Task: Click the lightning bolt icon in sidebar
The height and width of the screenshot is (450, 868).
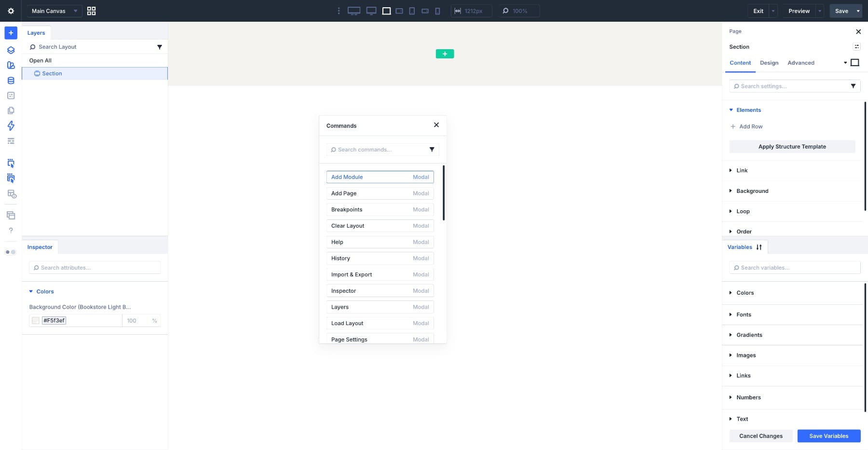Action: point(11,126)
